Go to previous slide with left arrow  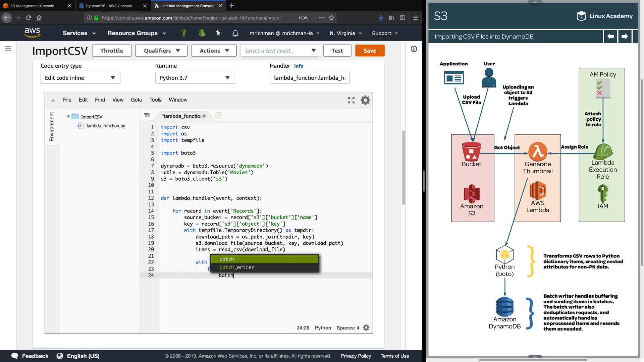click(x=610, y=36)
